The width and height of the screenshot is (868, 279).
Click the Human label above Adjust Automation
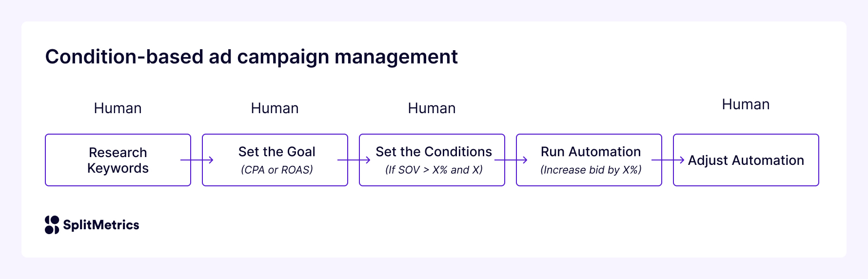point(746,104)
